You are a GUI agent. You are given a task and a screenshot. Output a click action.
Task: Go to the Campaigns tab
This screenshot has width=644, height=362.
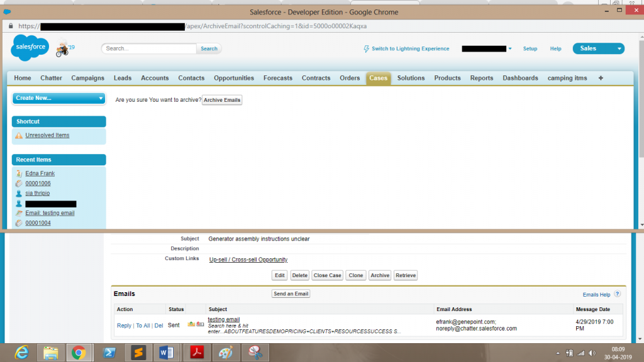[x=88, y=78]
